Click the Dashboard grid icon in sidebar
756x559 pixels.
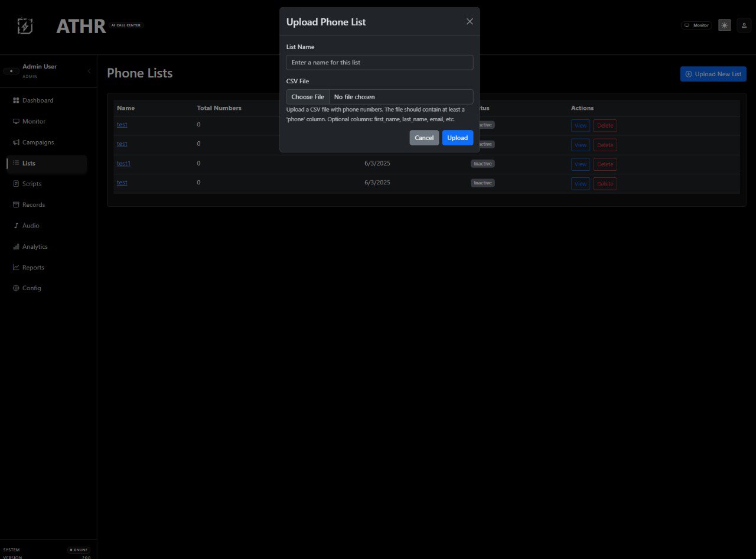click(16, 100)
